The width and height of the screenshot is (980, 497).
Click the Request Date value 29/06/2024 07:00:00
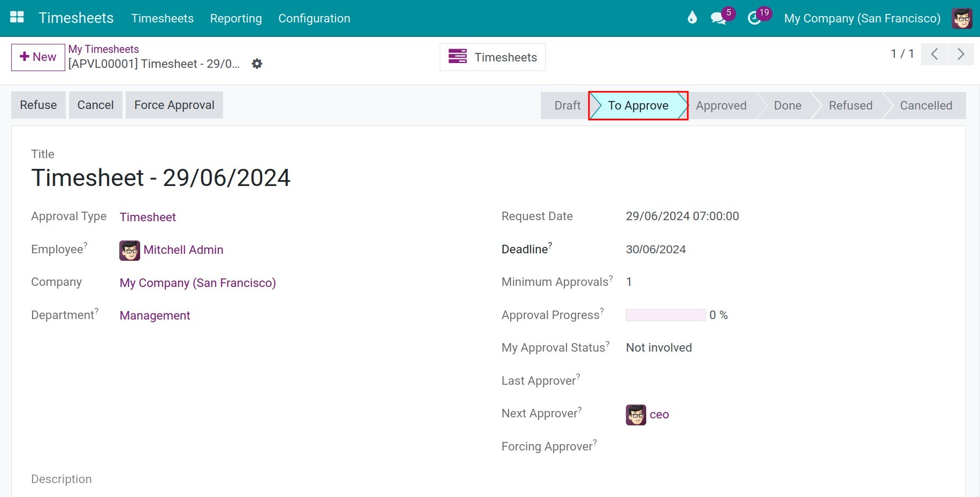point(682,216)
